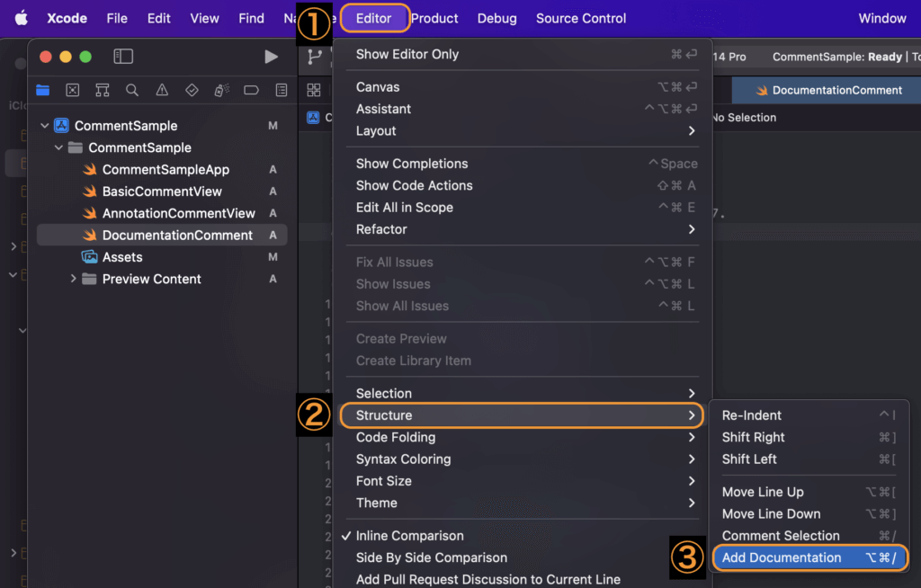Expand the Code Folding submenu

pyautogui.click(x=523, y=437)
